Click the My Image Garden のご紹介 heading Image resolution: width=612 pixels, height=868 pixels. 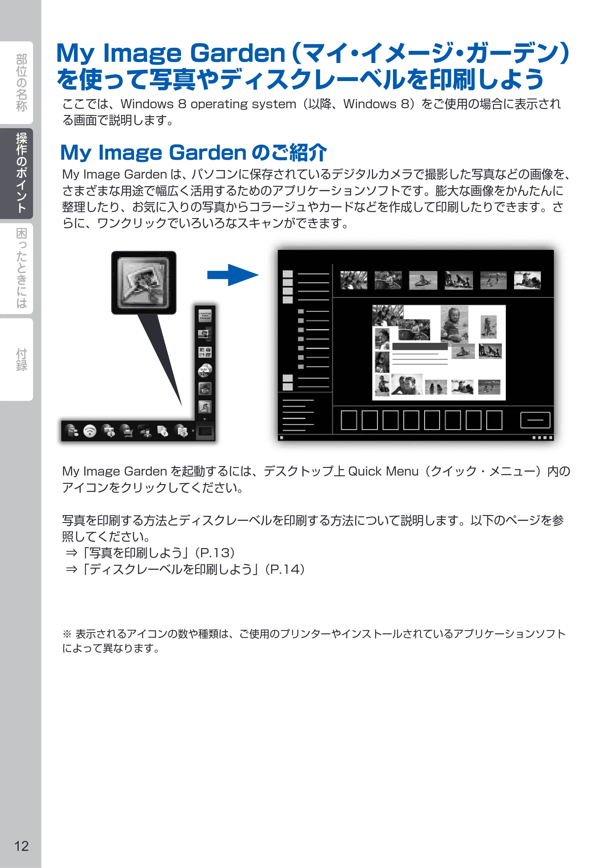click(194, 153)
